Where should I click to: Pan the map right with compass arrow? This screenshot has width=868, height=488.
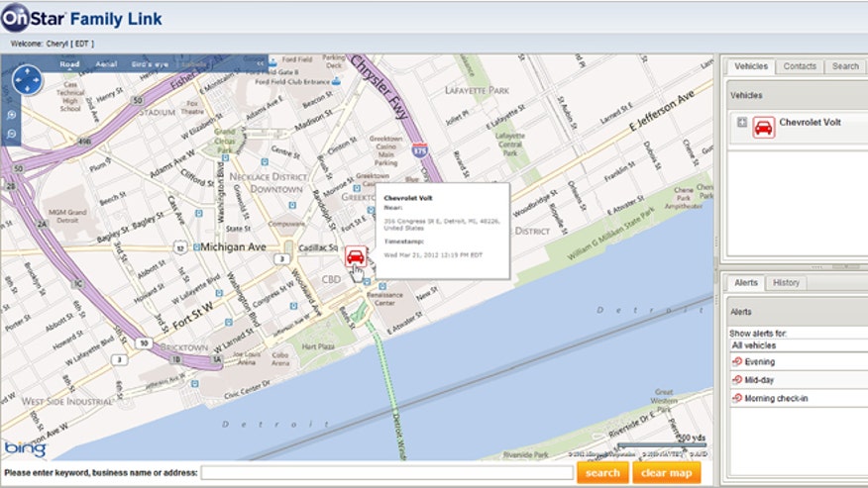(x=37, y=80)
